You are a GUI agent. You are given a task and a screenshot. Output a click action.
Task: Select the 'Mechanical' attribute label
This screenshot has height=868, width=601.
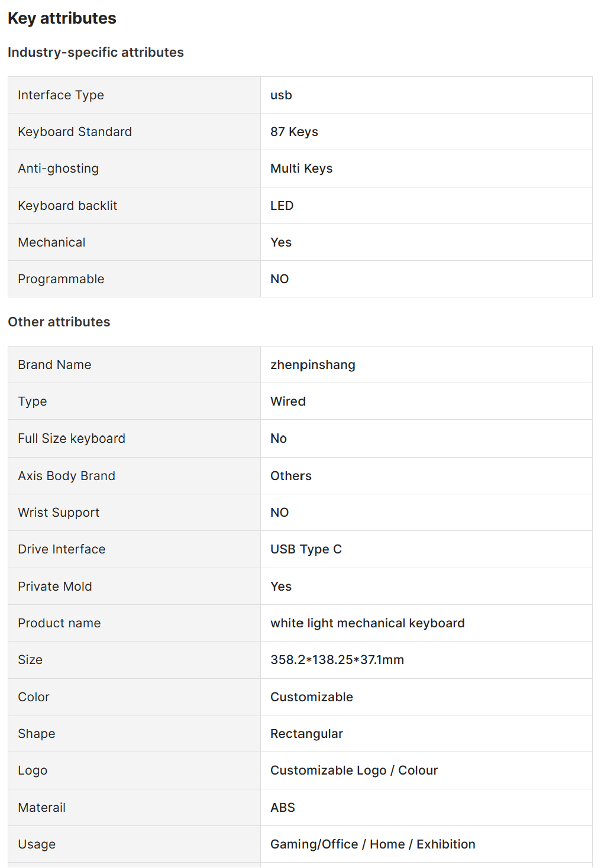(51, 242)
